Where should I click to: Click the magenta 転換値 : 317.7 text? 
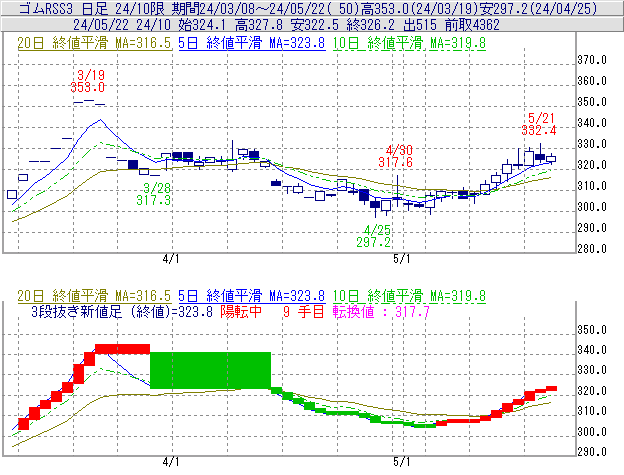point(382,311)
